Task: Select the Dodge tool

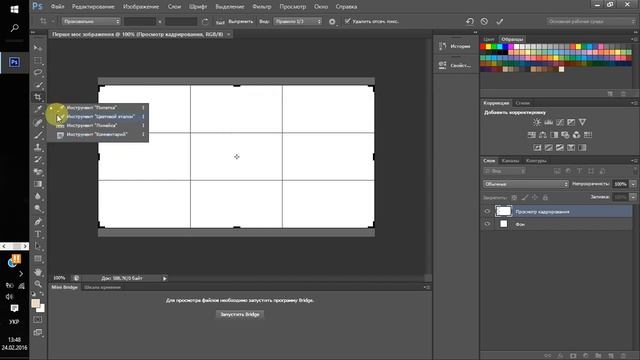Action: 38,209
